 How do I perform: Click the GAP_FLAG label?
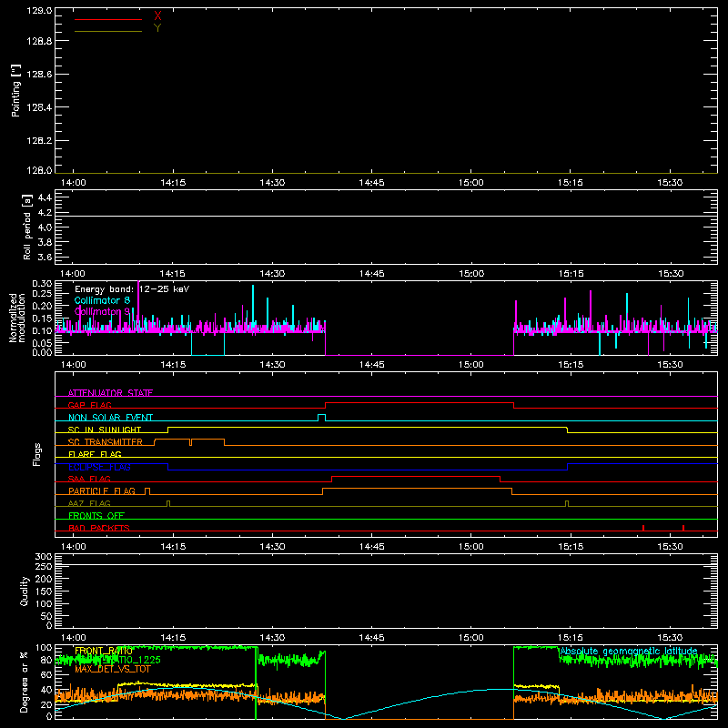coord(89,405)
